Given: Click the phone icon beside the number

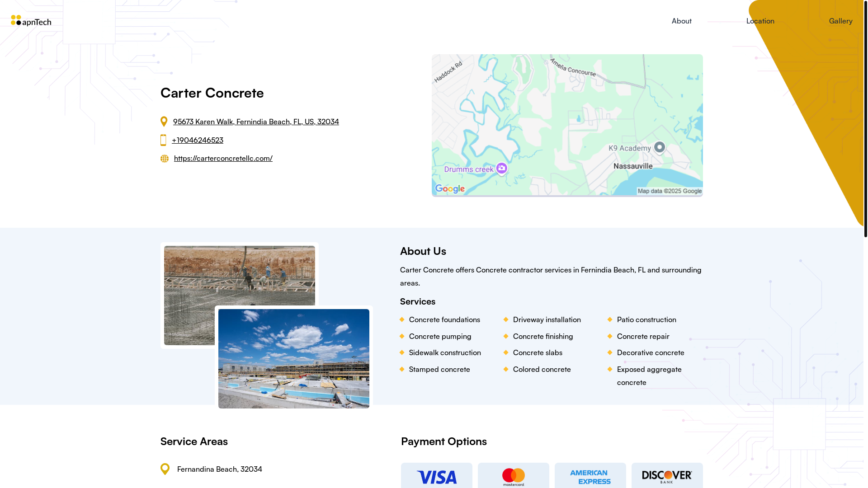Looking at the screenshot, I should click(163, 140).
